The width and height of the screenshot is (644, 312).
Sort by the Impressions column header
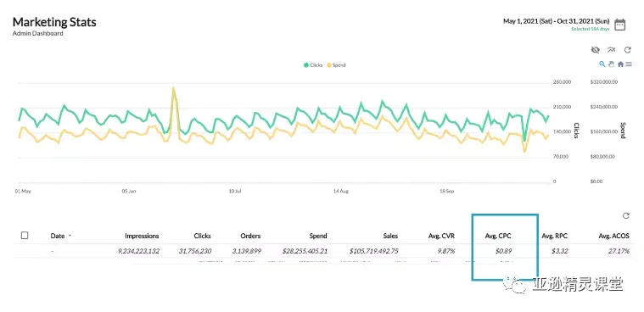tap(142, 236)
